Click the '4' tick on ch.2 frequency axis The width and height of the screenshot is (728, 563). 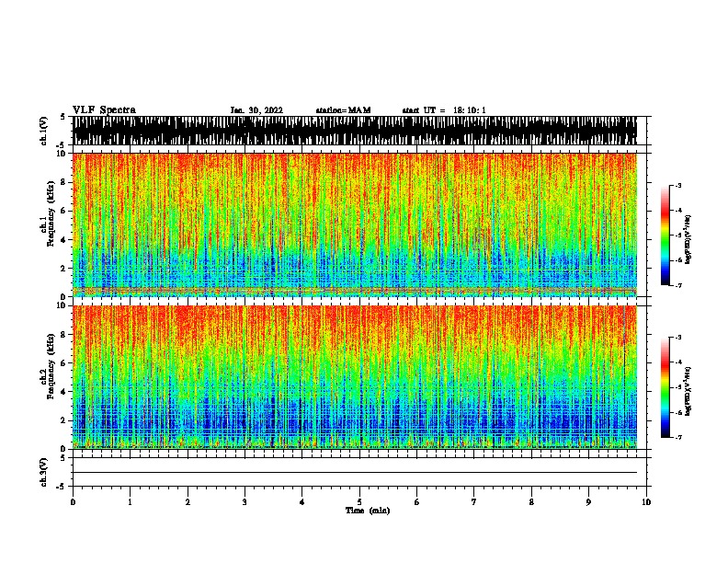click(x=64, y=392)
